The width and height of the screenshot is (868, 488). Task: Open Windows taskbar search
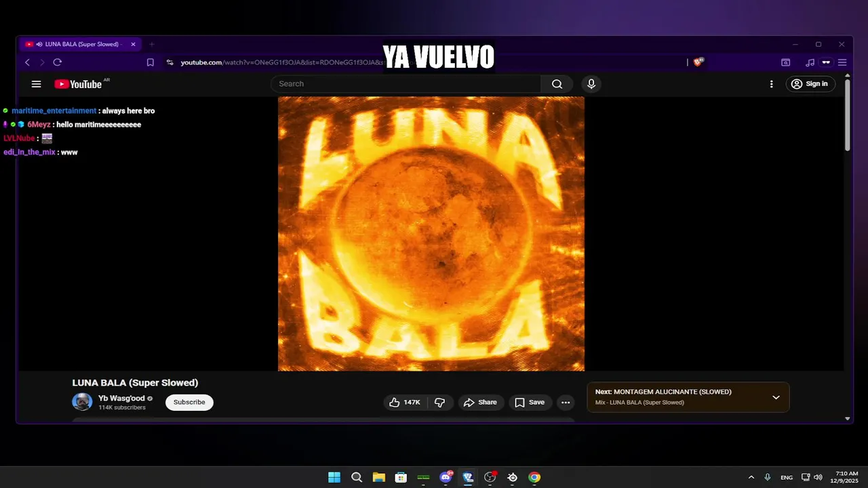click(x=357, y=477)
